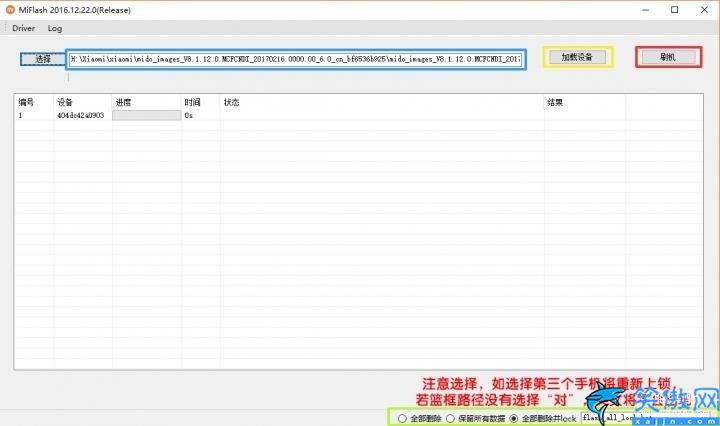The height and width of the screenshot is (426, 720).
Task: Open the Log menu
Action: [x=55, y=28]
